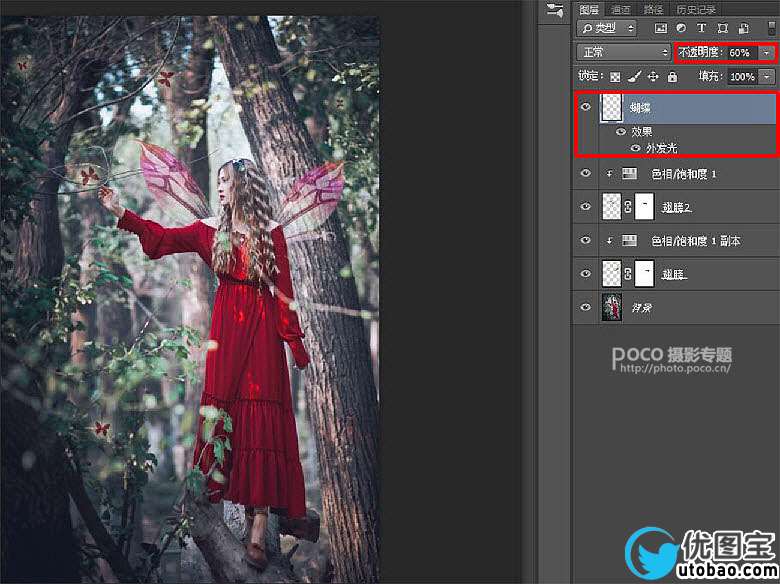
Task: Toggle visibility of the 外发光 effect
Action: [634, 148]
